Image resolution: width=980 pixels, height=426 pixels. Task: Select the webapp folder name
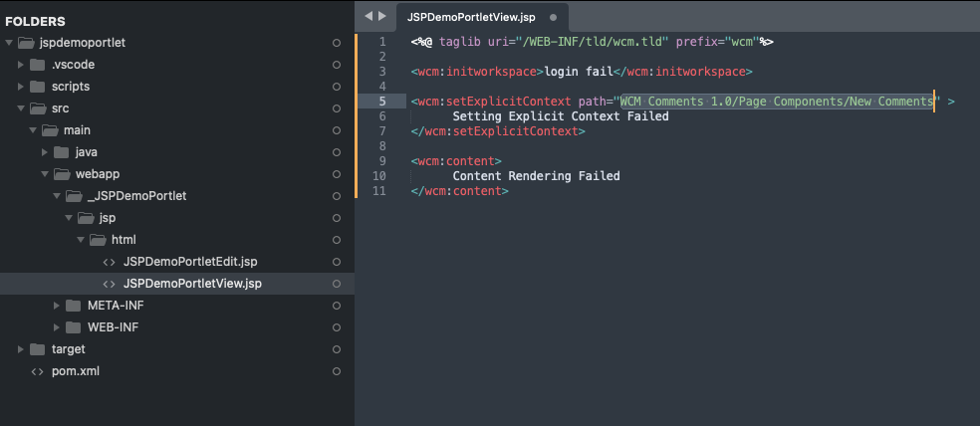click(99, 174)
